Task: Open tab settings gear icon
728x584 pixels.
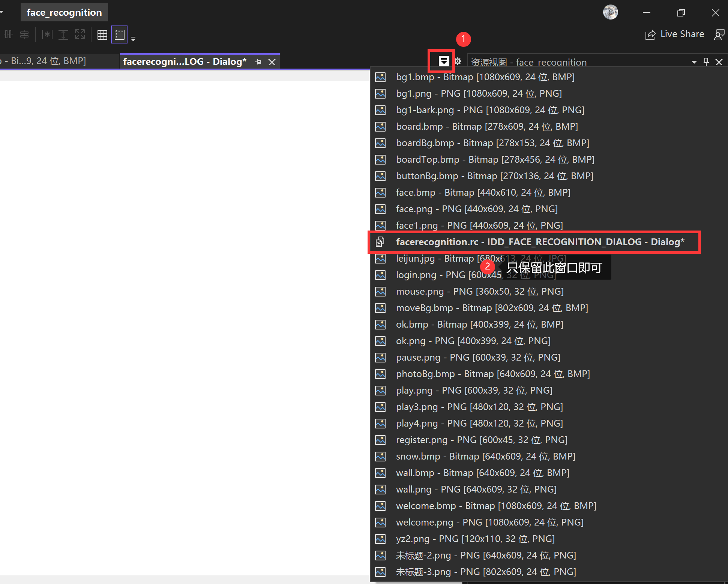Action: click(458, 61)
